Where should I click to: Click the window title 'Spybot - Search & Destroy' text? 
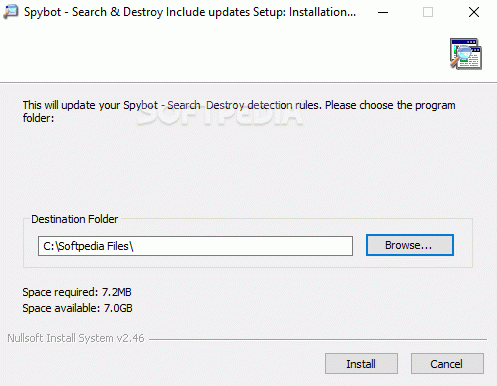tap(190, 12)
